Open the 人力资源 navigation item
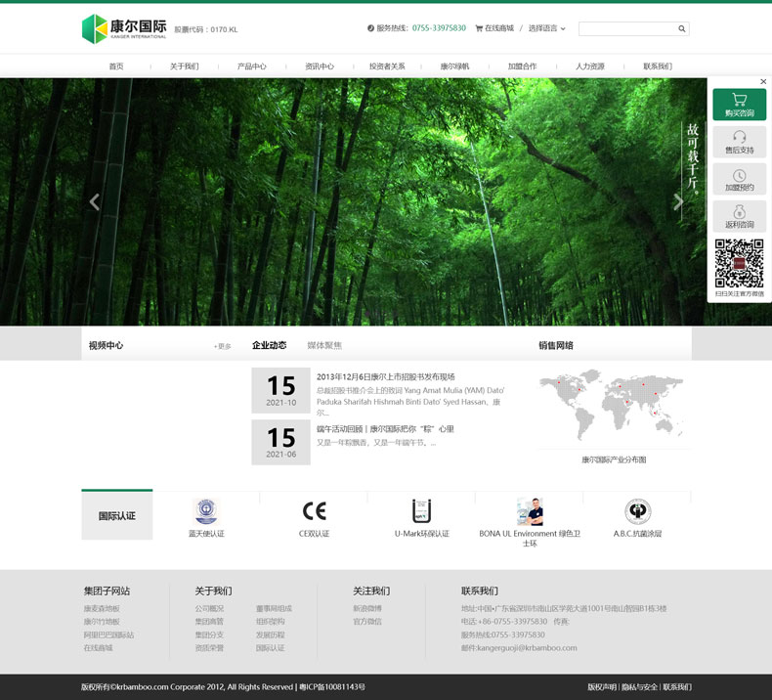 (x=590, y=66)
